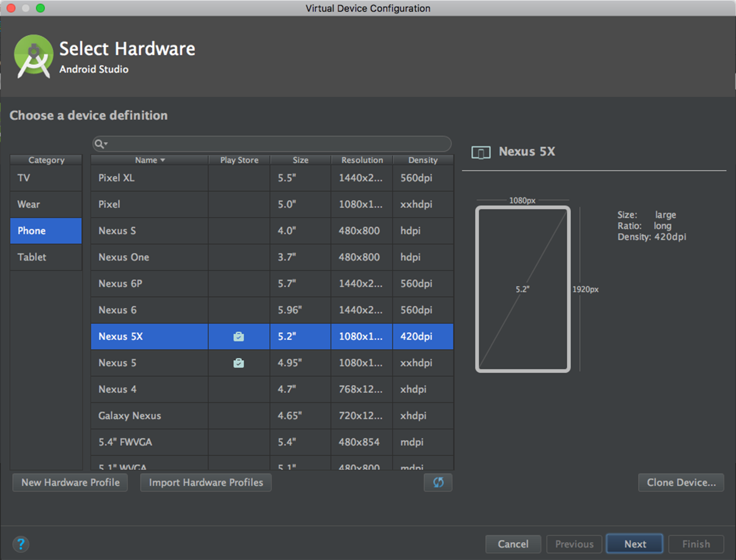The height and width of the screenshot is (560, 736).
Task: Select the Nexus 5 device name
Action: pos(117,363)
